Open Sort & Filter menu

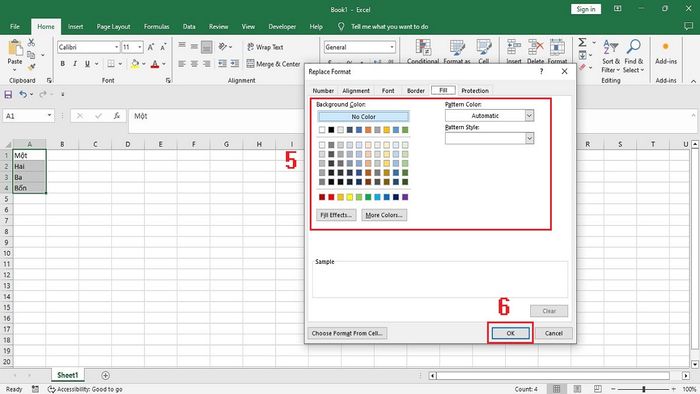(x=611, y=56)
